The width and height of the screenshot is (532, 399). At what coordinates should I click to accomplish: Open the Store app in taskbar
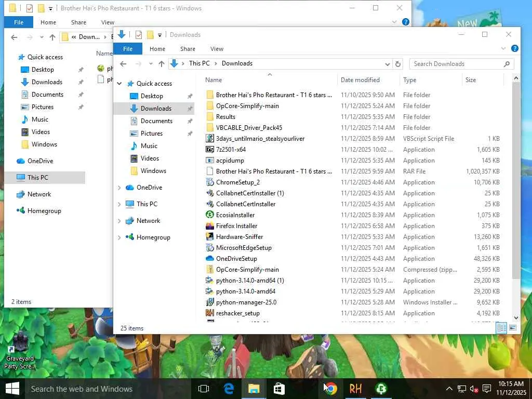pos(279,389)
